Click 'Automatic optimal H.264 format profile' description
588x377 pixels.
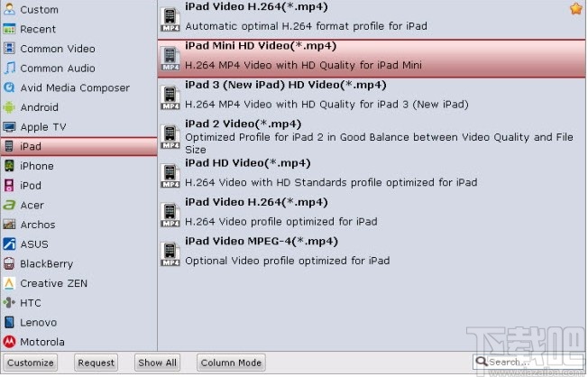coord(306,26)
